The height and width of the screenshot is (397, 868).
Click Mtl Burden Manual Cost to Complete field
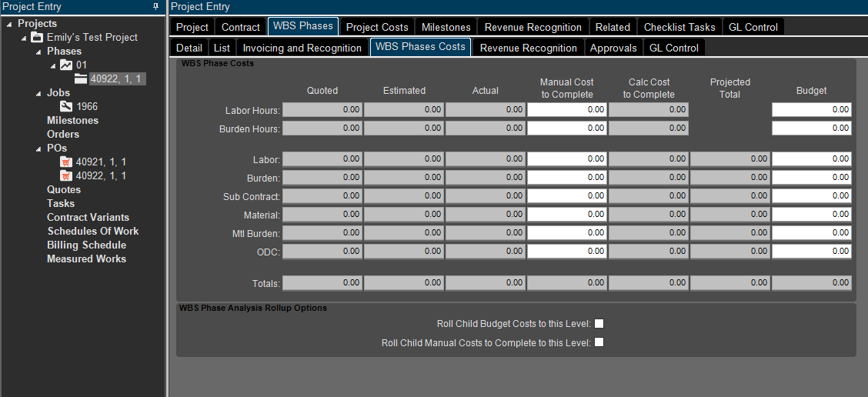(567, 232)
